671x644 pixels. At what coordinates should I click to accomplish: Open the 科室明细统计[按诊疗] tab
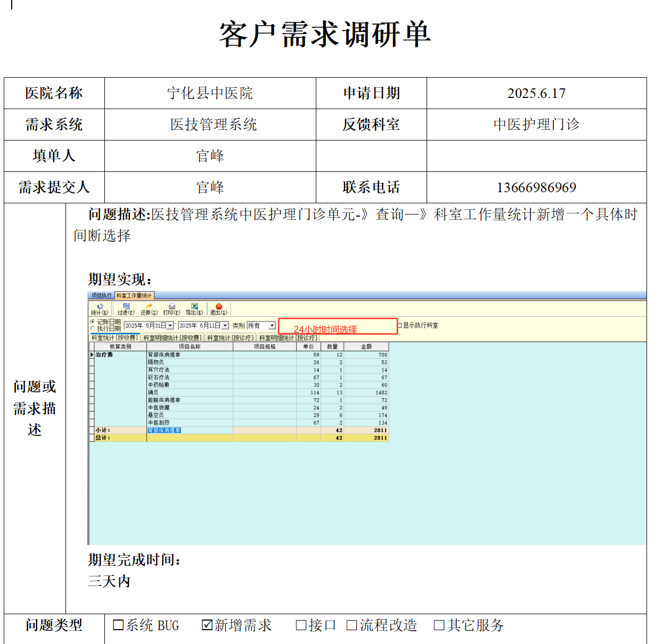click(288, 338)
